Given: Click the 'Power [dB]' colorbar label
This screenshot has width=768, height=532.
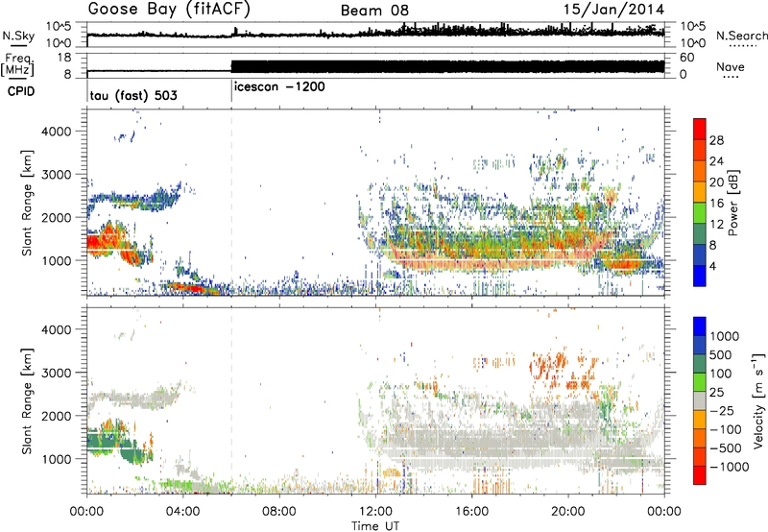Looking at the screenshot, I should [733, 203].
